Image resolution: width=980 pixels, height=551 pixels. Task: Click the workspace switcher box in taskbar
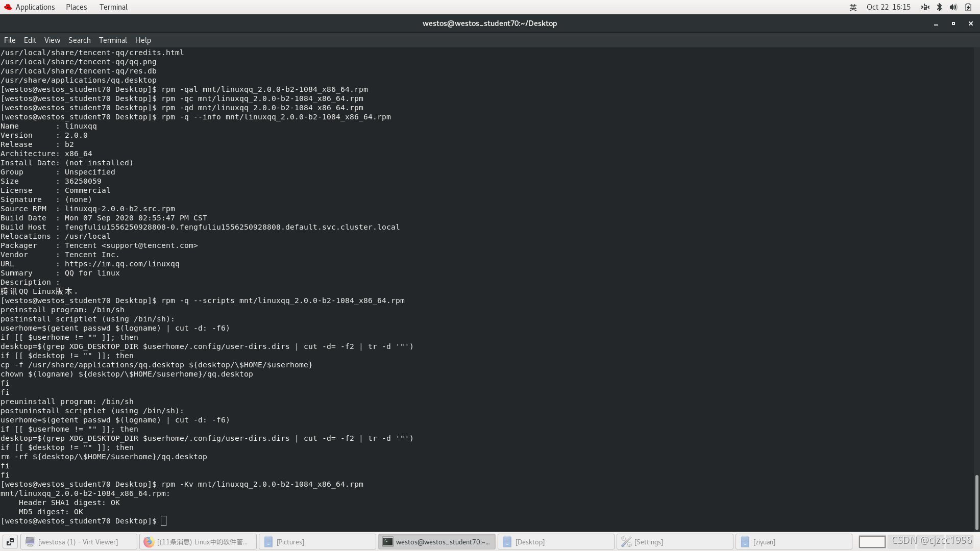pyautogui.click(x=872, y=542)
